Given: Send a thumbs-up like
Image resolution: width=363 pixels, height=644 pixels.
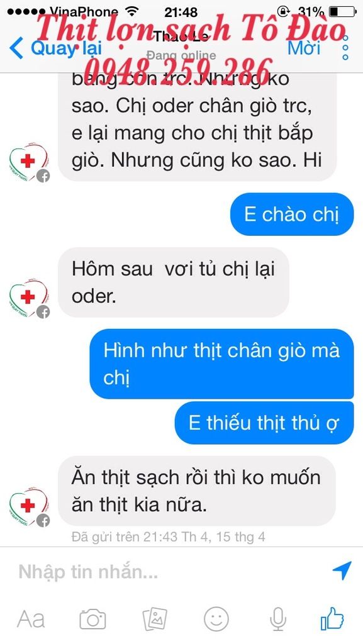Looking at the screenshot, I should point(332,619).
